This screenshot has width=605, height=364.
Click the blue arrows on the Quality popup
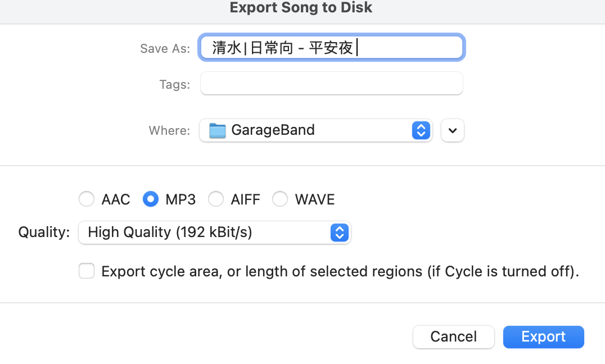[339, 232]
